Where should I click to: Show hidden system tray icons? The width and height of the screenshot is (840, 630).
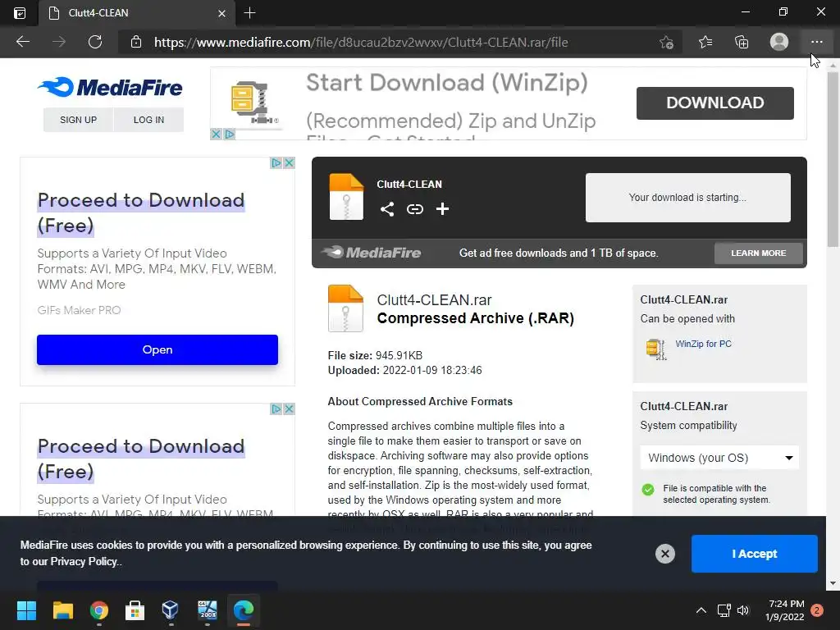click(x=701, y=610)
